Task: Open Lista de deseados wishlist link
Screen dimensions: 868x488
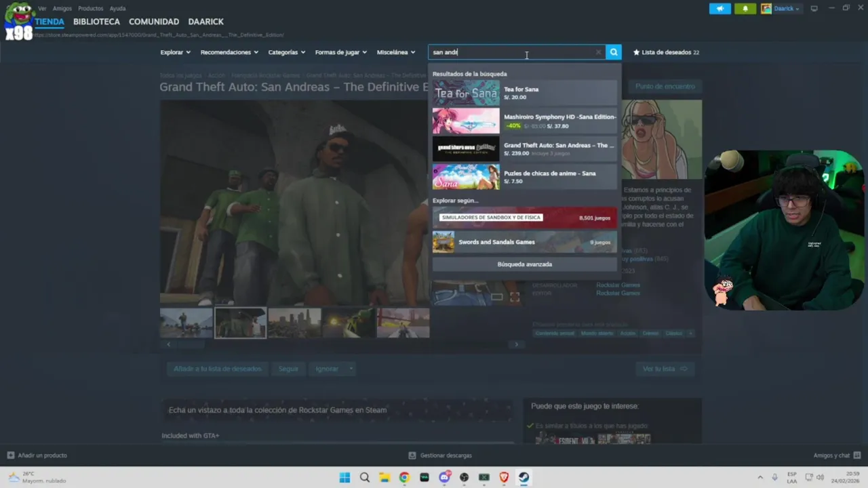Action: click(666, 52)
